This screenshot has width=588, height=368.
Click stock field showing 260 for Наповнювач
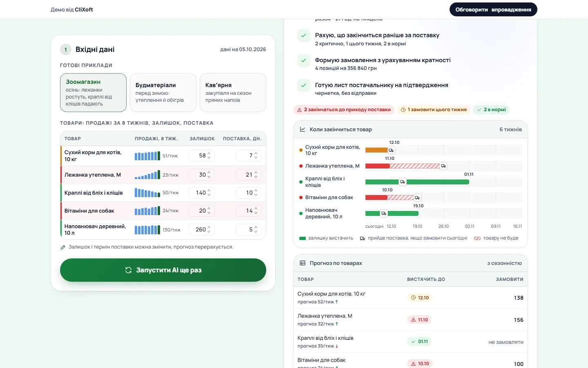click(x=202, y=229)
